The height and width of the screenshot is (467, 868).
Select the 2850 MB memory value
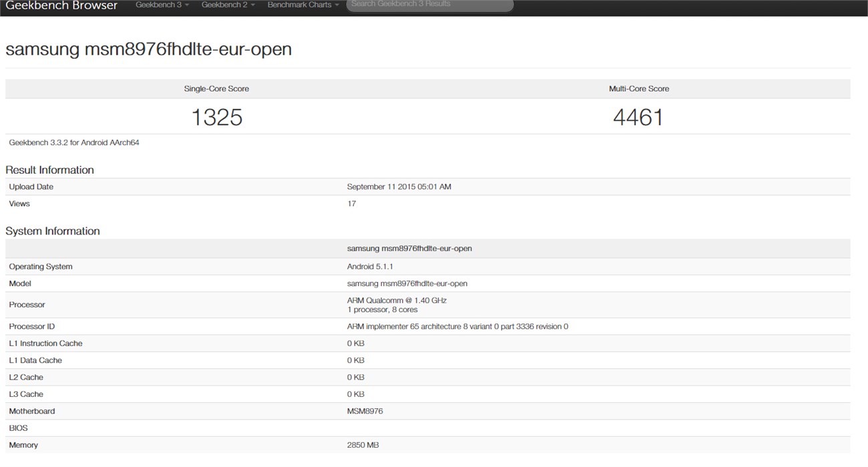[363, 445]
